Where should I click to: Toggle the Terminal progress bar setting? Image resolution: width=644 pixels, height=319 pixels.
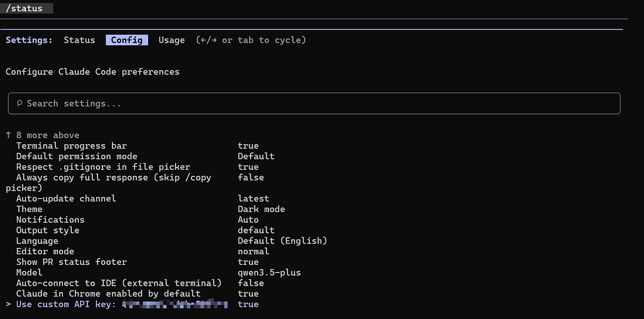pyautogui.click(x=138, y=146)
